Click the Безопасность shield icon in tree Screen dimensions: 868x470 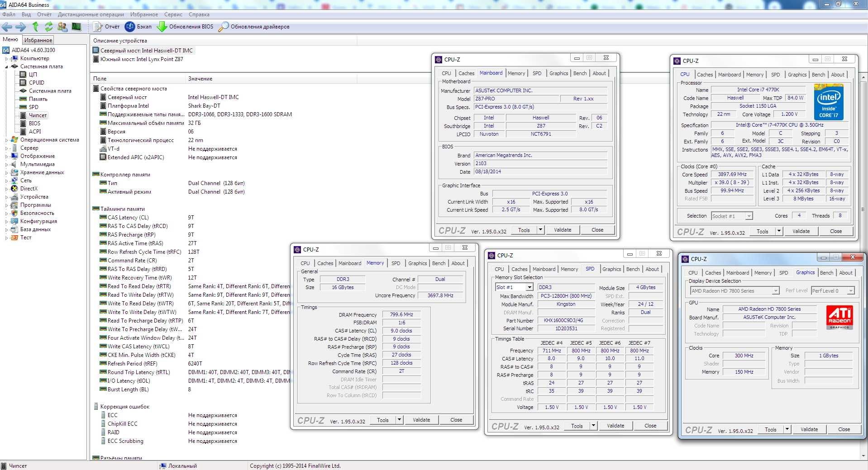click(14, 213)
